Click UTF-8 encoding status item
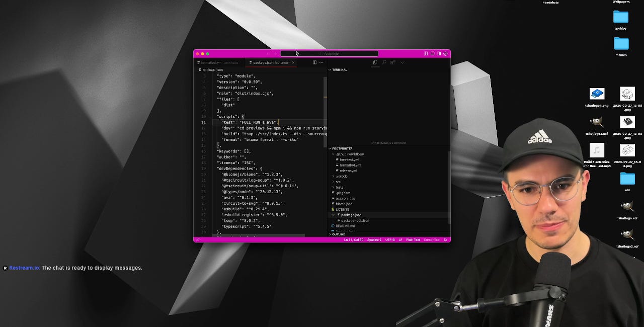644x327 pixels. tap(390, 239)
